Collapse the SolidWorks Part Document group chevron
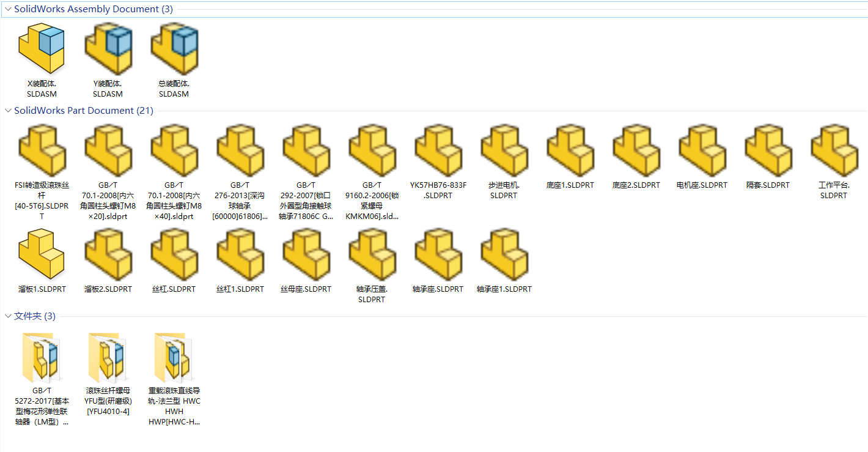The width and height of the screenshot is (868, 452). 8,111
